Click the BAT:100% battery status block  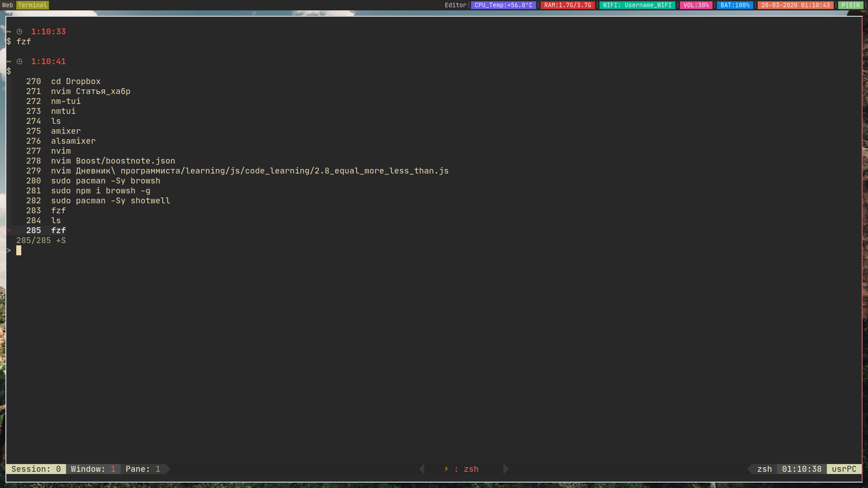coord(735,5)
